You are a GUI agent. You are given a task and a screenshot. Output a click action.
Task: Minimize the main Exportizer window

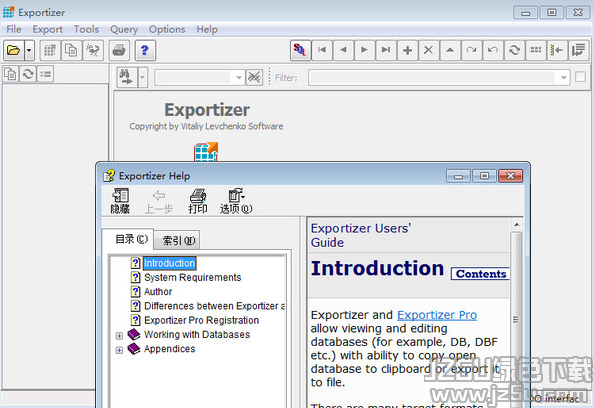point(525,13)
